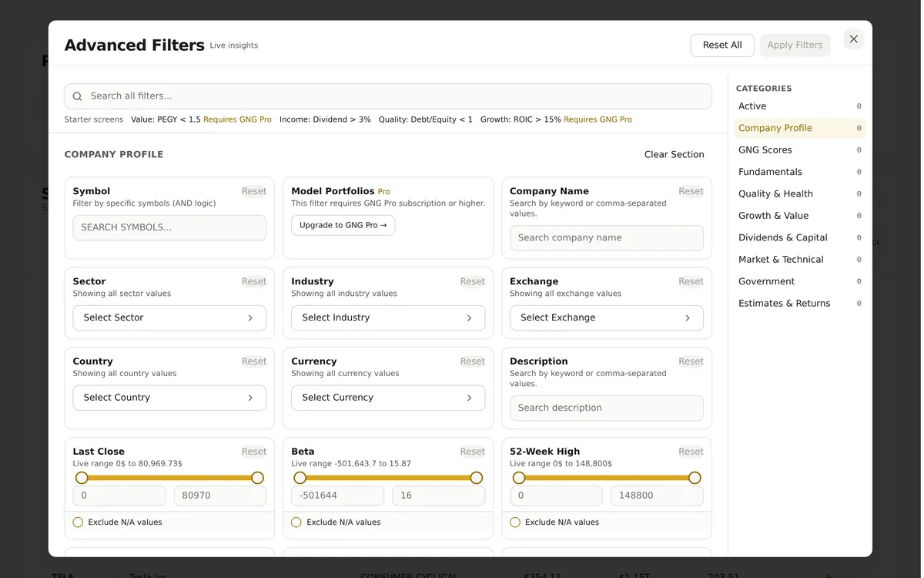
Task: Select the Government category
Action: click(800, 281)
